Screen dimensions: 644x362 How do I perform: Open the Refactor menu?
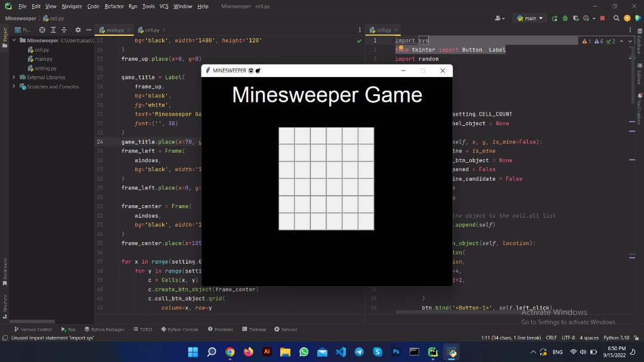pyautogui.click(x=114, y=6)
